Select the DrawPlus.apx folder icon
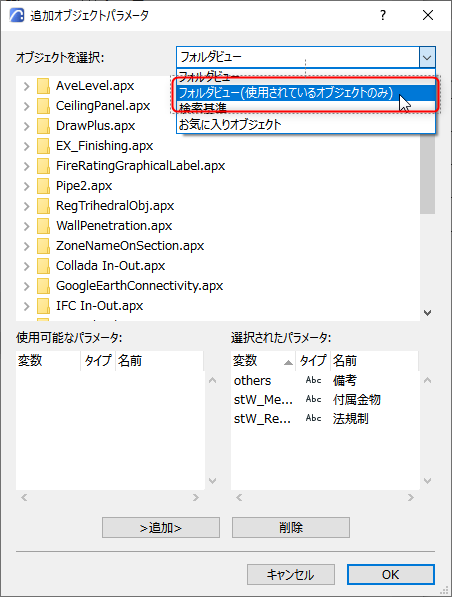Screen dimensions: 452x597 (43, 126)
